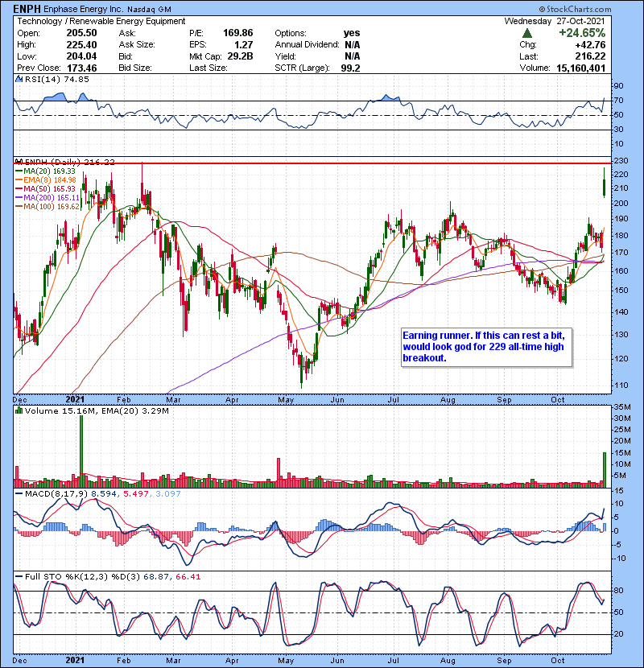Click the MA(20) 169.33 legend entry
This screenshot has width=644, height=668.
[x=45, y=171]
